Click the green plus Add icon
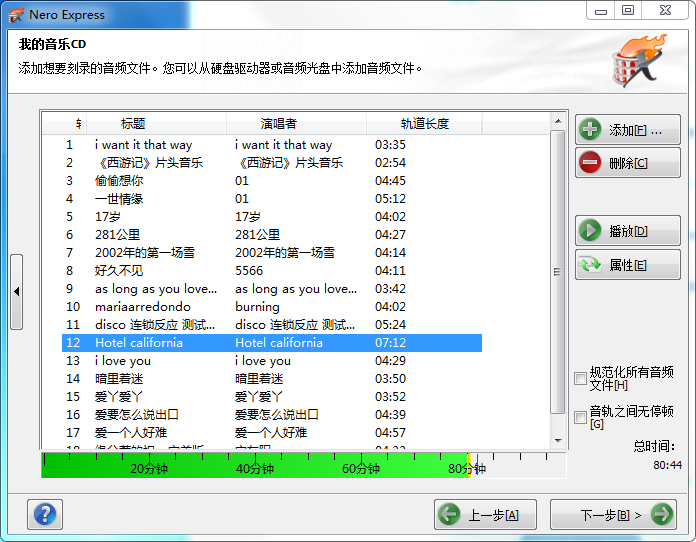 pos(591,130)
